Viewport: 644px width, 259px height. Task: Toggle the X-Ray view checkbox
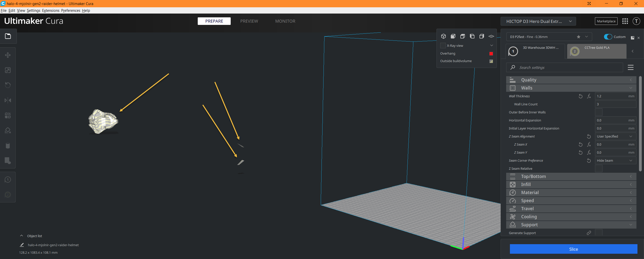click(x=443, y=46)
